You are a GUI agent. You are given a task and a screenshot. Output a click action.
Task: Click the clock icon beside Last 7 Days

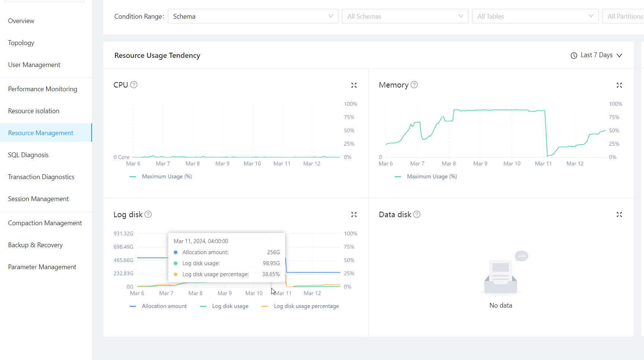tap(574, 55)
